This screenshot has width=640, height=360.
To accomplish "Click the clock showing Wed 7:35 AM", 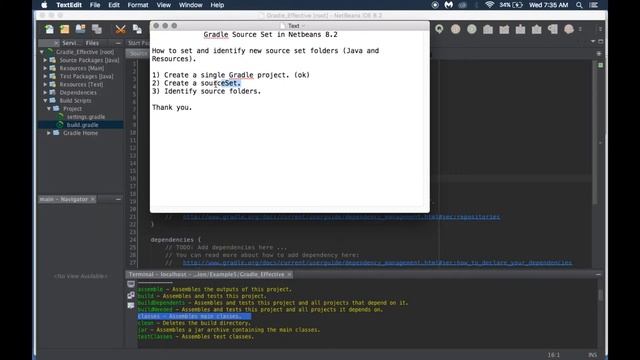I will tap(548, 5).
